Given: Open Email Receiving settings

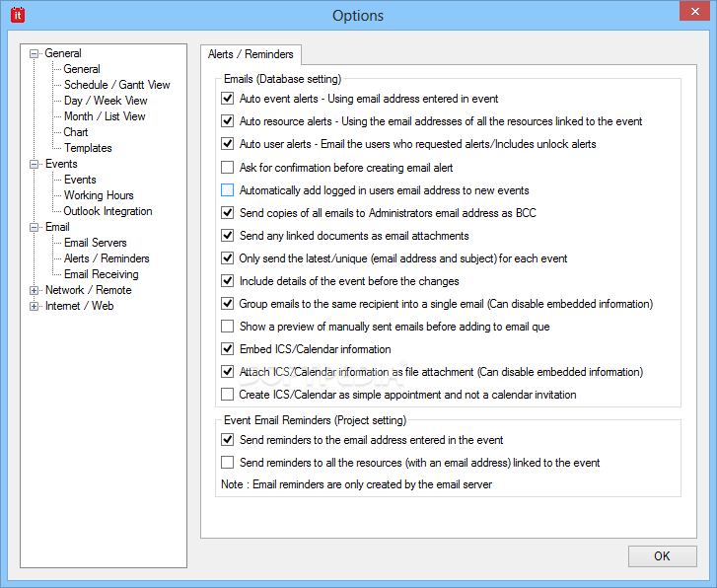Looking at the screenshot, I should 101,274.
